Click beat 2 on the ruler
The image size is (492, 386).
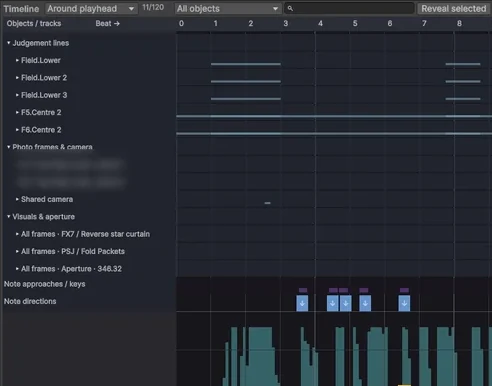pyautogui.click(x=251, y=23)
